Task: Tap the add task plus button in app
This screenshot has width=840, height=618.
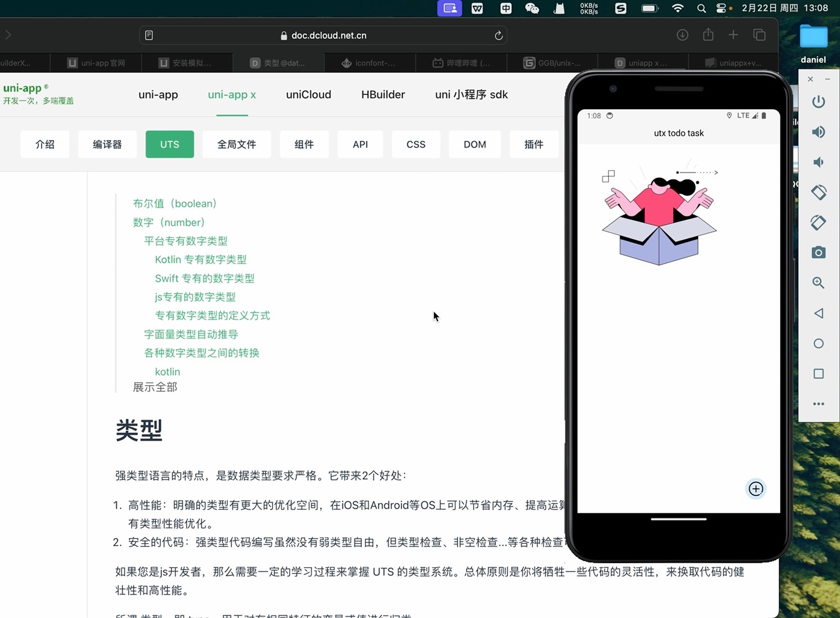Action: pos(756,489)
